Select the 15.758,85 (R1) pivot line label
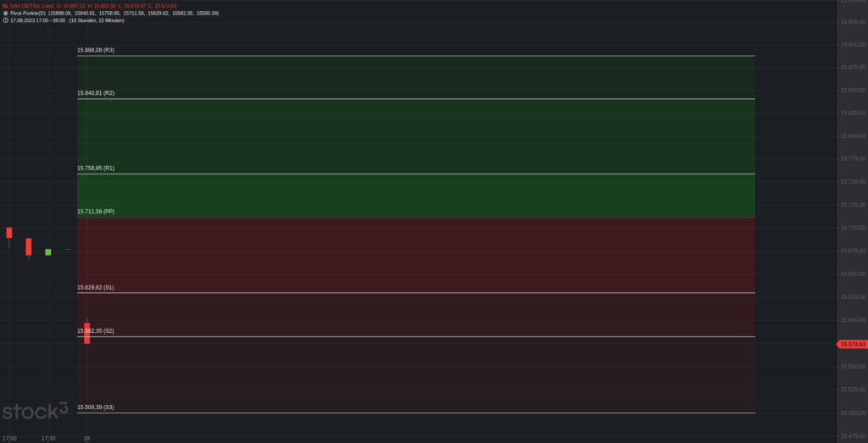 (x=96, y=168)
